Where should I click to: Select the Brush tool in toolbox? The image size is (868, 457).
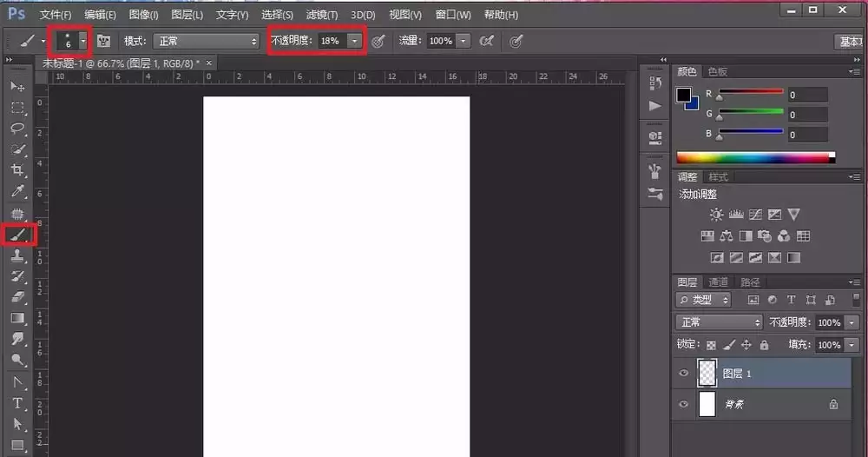(17, 235)
